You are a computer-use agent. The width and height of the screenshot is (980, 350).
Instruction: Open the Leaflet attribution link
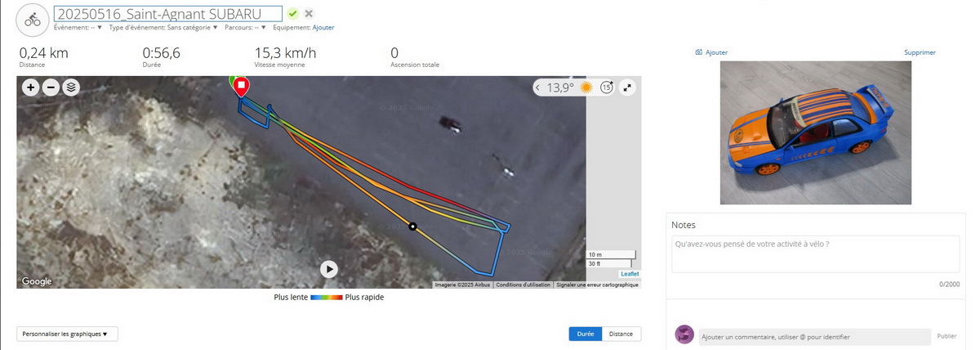point(630,274)
